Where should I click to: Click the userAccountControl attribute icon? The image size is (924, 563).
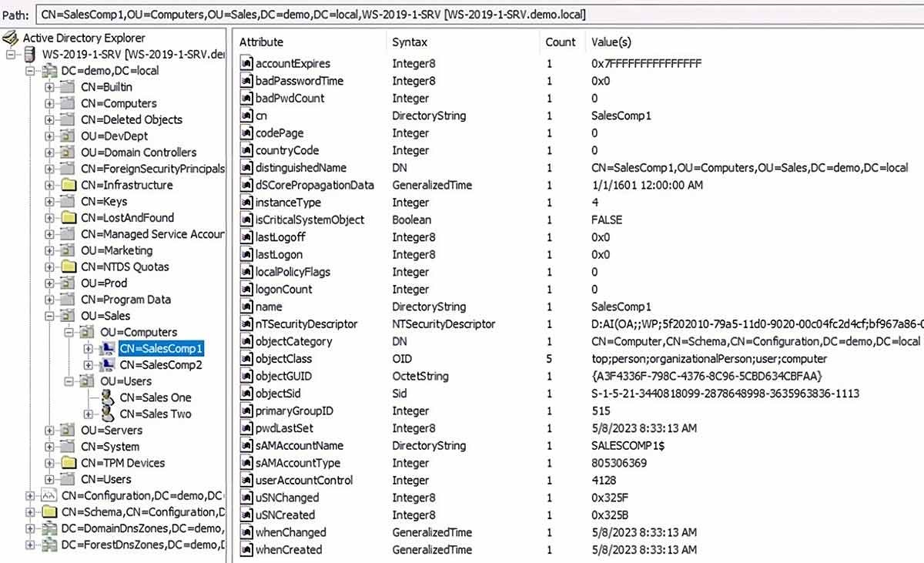pyautogui.click(x=246, y=480)
